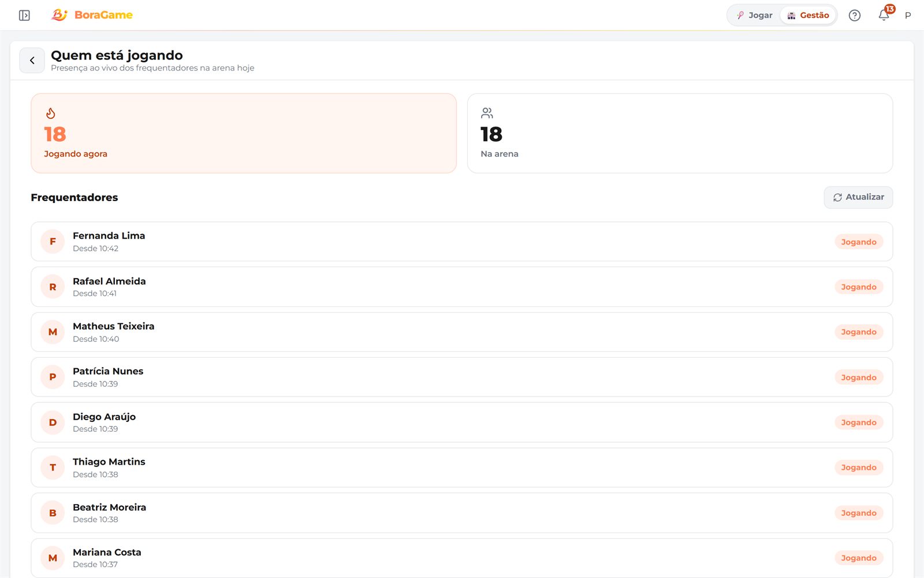The width and height of the screenshot is (924, 578).
Task: Click Fernanda Lima's F avatar
Action: click(x=53, y=242)
